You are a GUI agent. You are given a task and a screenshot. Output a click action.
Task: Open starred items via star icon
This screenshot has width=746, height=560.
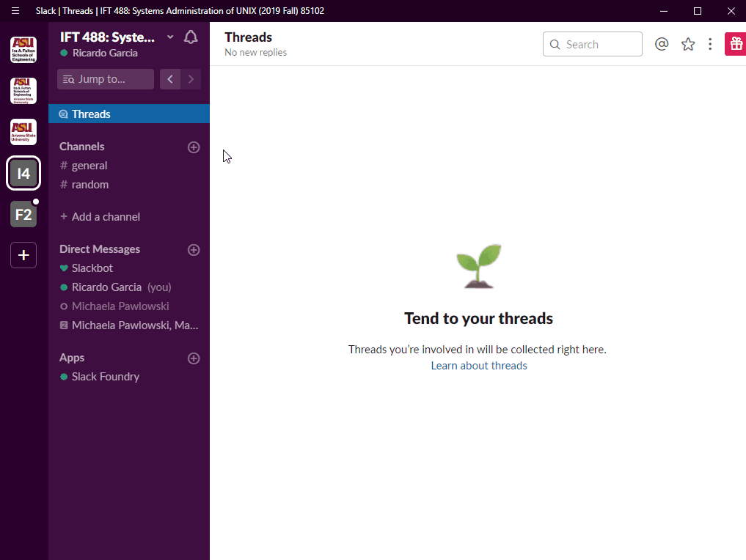click(688, 45)
